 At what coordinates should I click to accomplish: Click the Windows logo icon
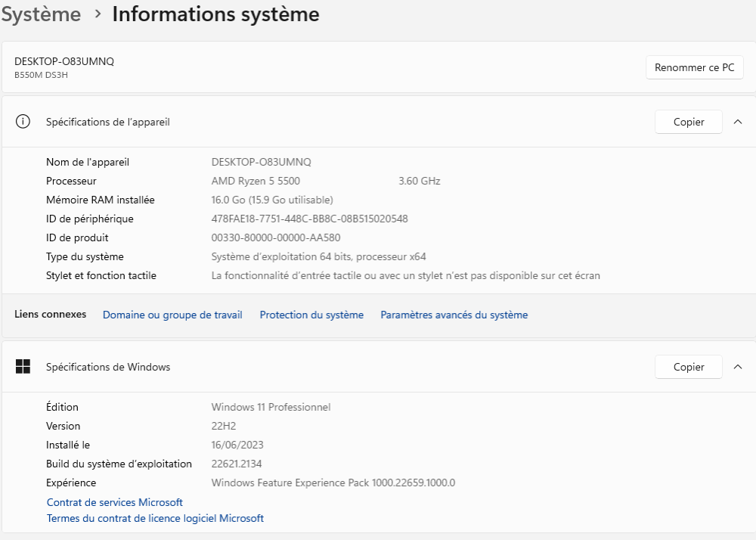point(23,367)
